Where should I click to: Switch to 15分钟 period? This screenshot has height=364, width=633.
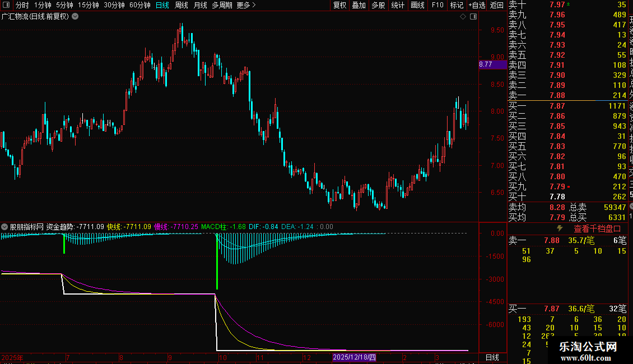coord(89,5)
